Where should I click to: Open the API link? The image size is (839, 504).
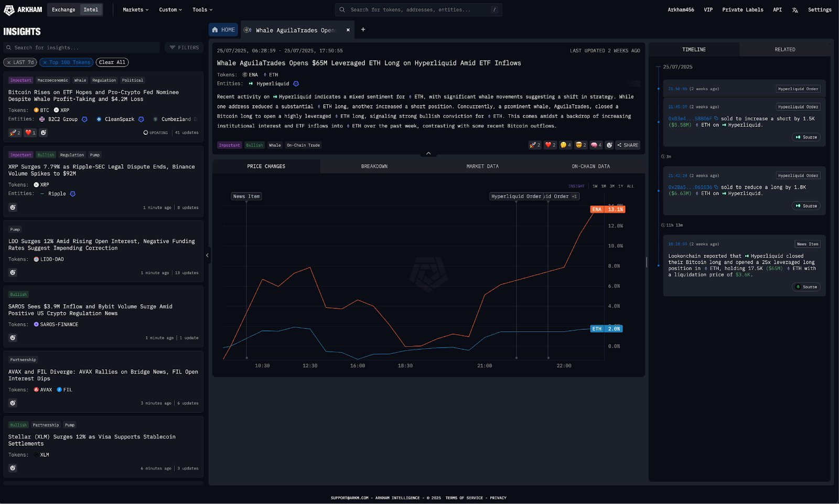point(777,9)
